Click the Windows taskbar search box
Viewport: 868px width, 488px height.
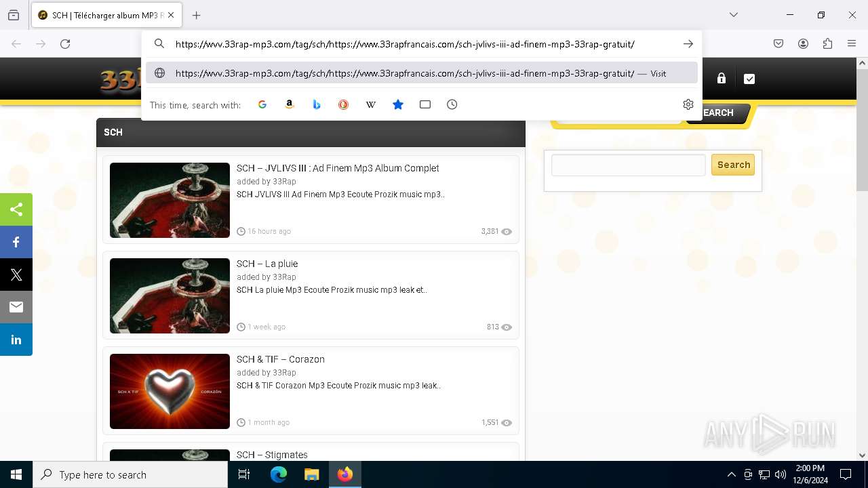tap(130, 474)
